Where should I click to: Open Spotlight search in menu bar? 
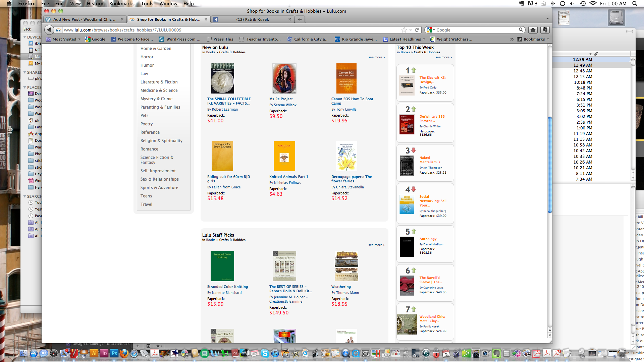click(635, 3)
